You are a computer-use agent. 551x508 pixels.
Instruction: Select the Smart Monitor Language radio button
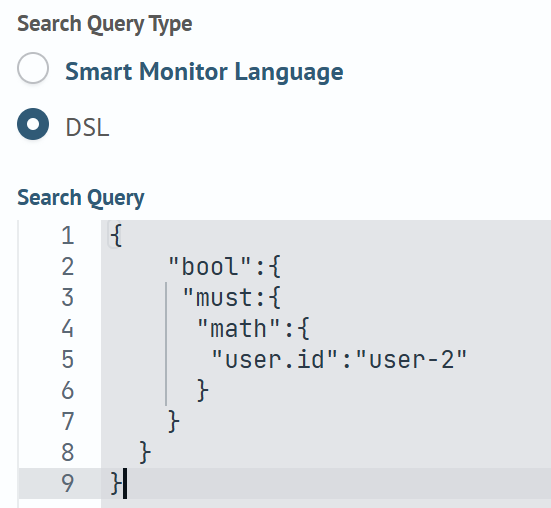33,68
